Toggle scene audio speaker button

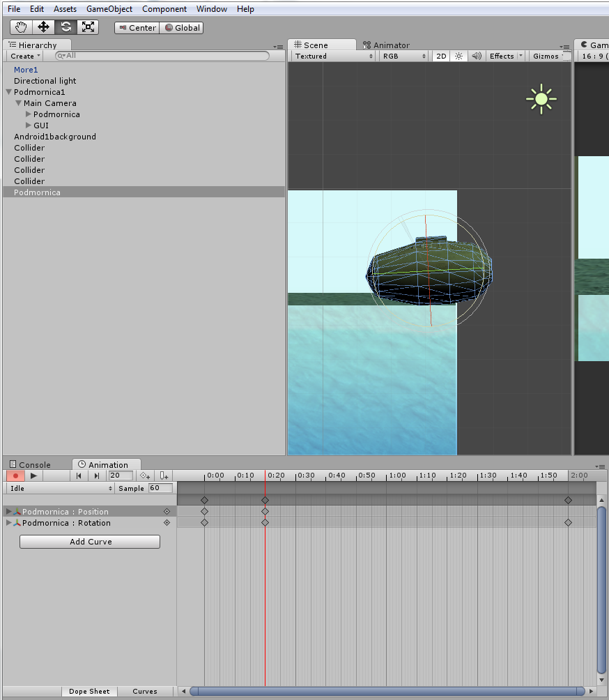pyautogui.click(x=476, y=56)
